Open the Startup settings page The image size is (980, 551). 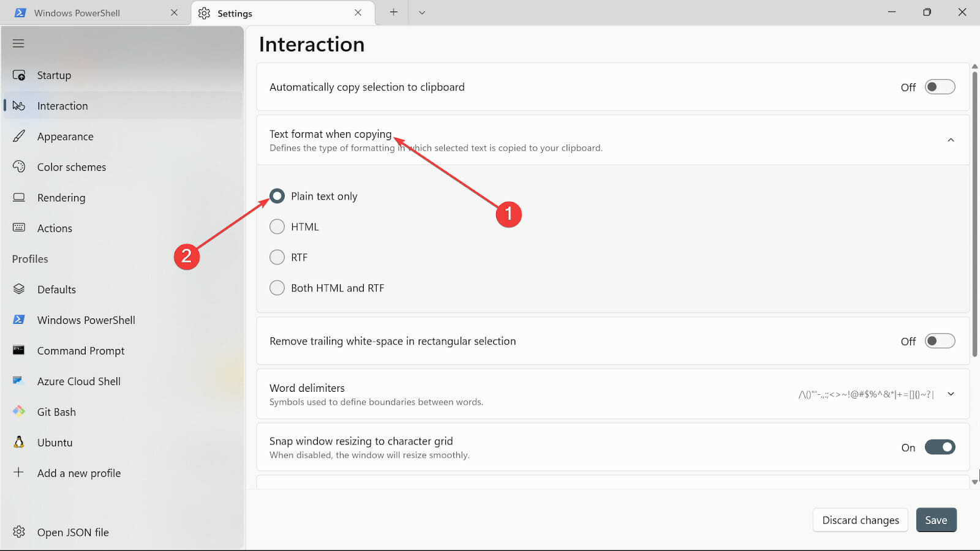123,75
